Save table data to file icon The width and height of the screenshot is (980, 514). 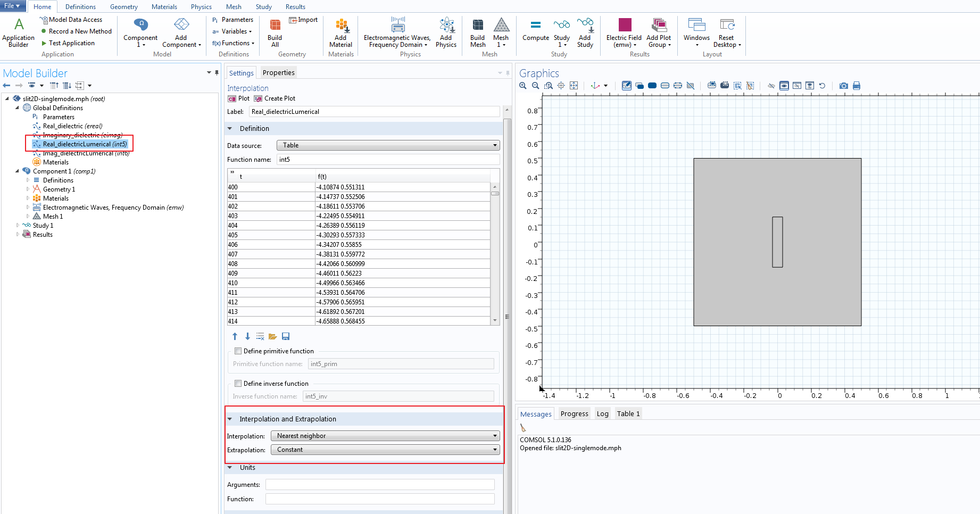coord(286,336)
